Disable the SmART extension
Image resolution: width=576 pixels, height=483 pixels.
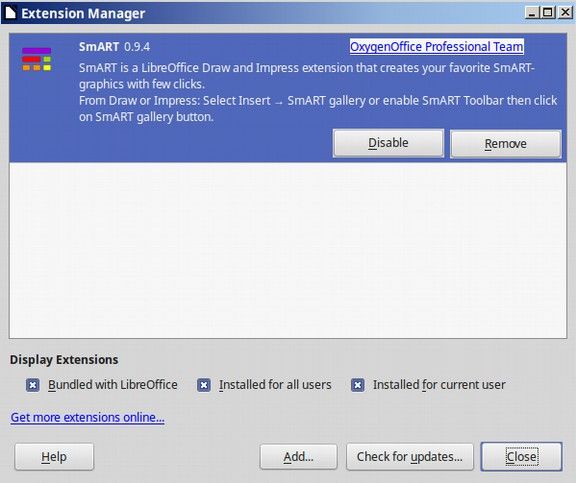(388, 143)
